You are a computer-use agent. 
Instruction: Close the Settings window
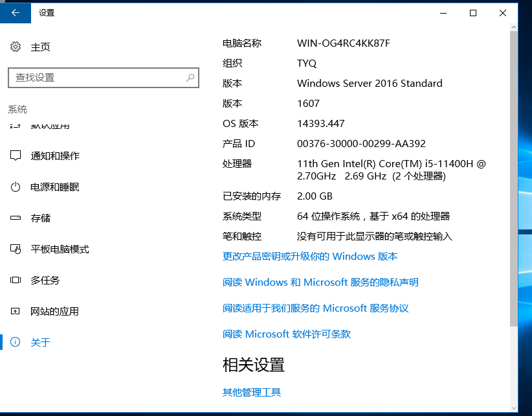(503, 13)
